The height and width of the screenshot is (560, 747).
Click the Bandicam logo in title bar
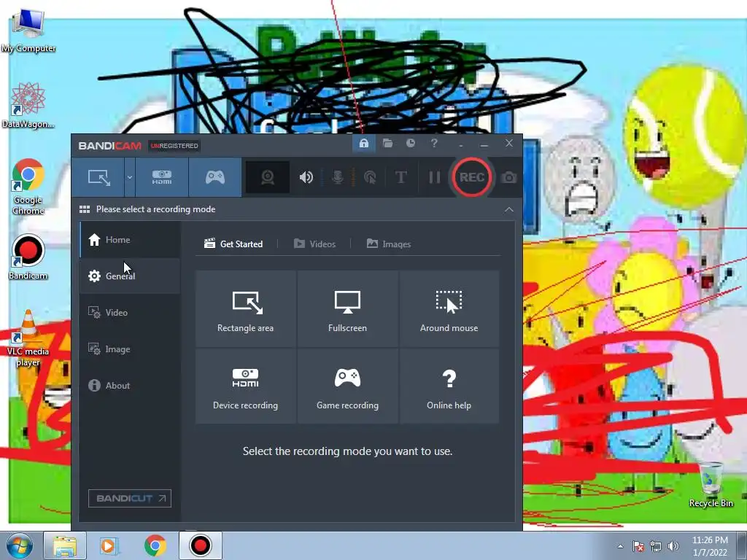(110, 146)
